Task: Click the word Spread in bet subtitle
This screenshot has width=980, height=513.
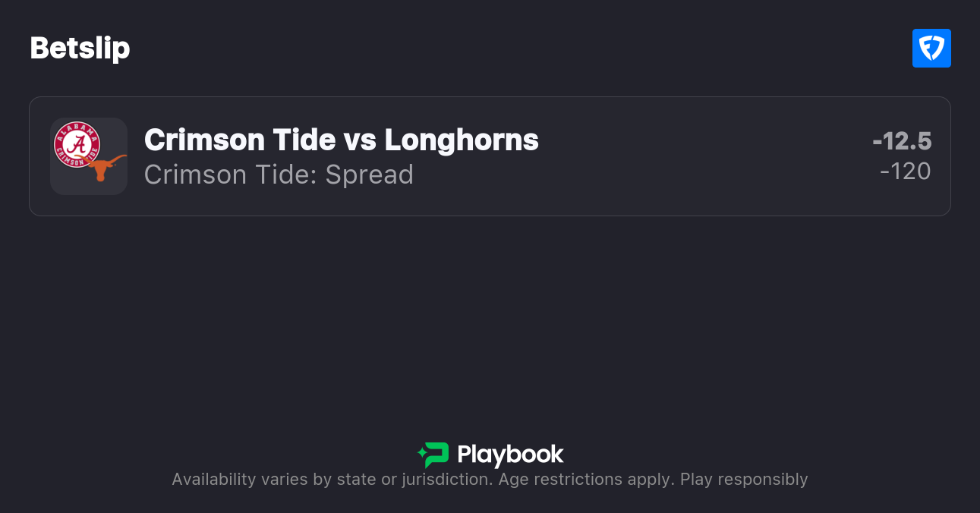Action: (369, 175)
